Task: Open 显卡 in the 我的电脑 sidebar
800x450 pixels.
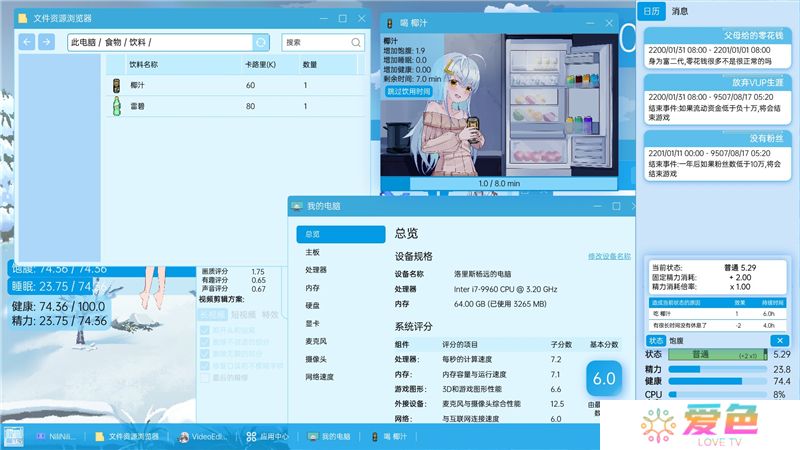Action: pyautogui.click(x=312, y=323)
